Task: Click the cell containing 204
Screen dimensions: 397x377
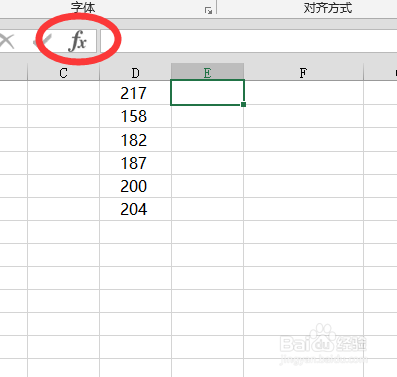Action: coord(135,209)
